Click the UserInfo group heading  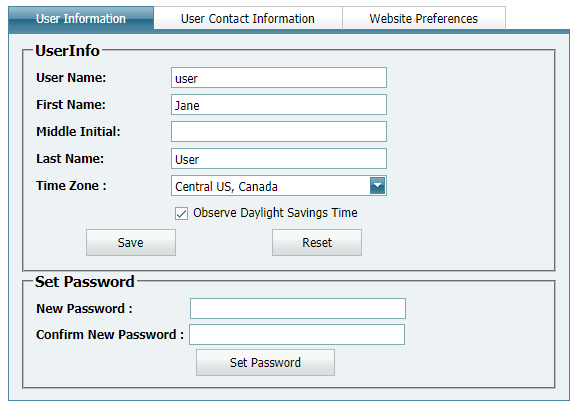[x=67, y=50]
